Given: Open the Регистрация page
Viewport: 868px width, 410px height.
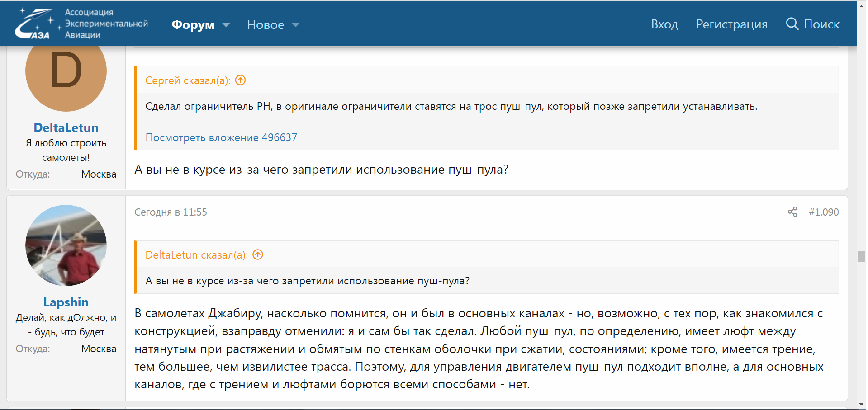Looking at the screenshot, I should coord(731,24).
